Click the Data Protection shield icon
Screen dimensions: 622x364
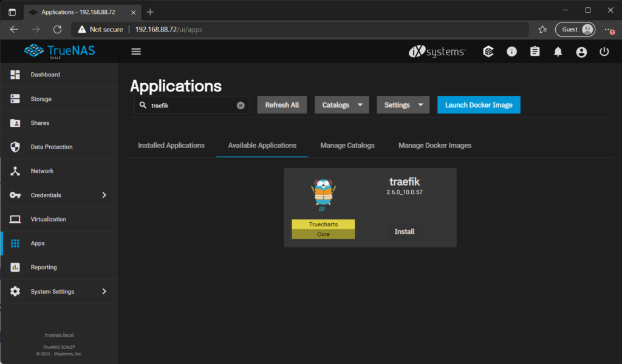[15, 147]
